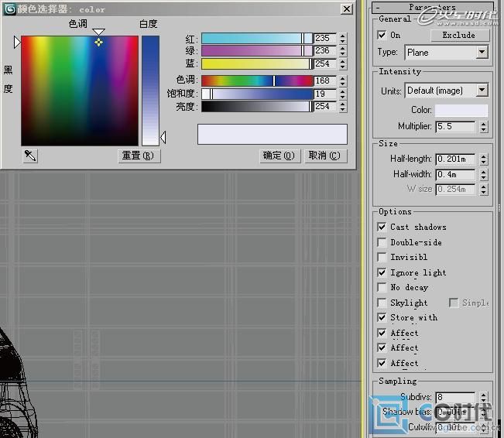Toggle Cast shadows option
This screenshot has width=504, height=438.
382,227
